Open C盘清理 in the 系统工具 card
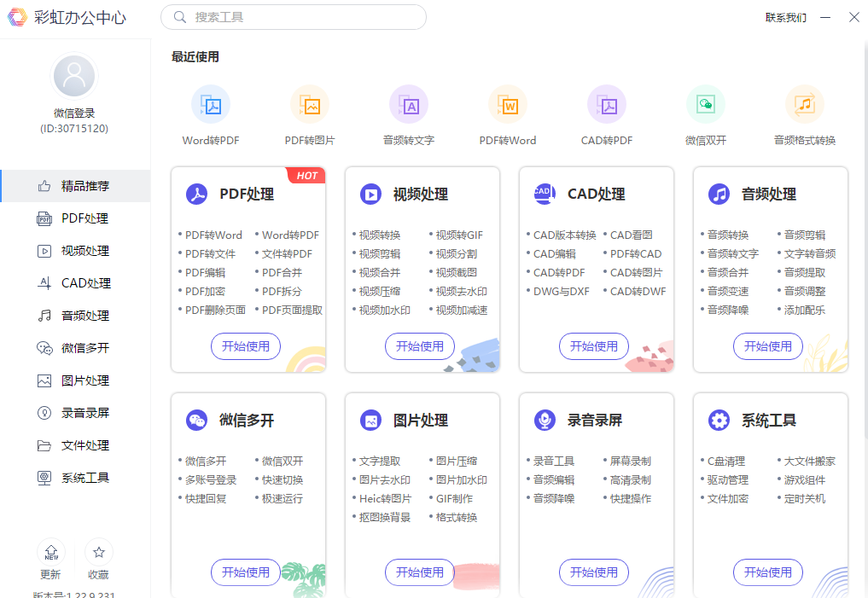868x598 pixels. click(x=726, y=462)
